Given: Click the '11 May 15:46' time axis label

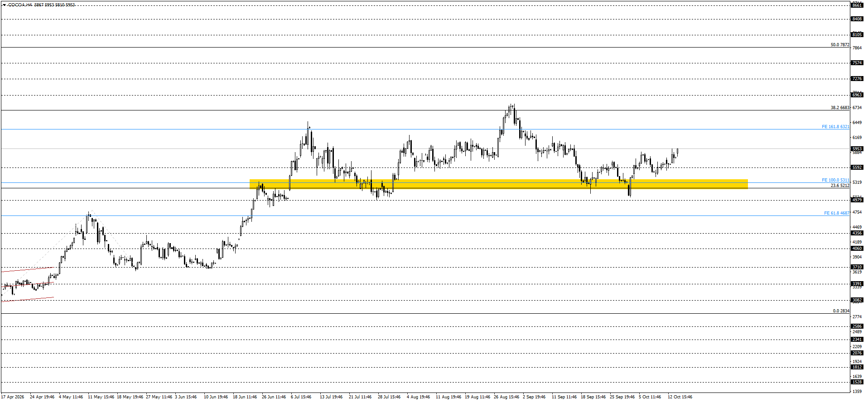Looking at the screenshot, I should [101, 397].
